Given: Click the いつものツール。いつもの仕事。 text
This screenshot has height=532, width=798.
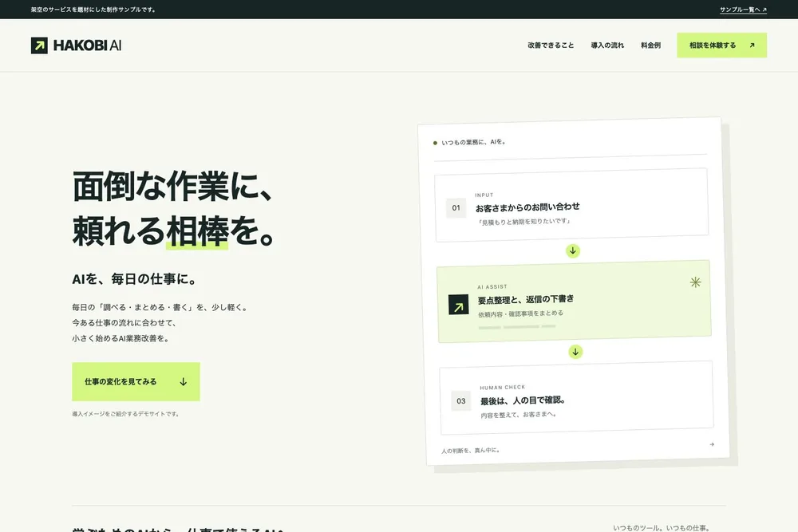Looking at the screenshot, I should (x=661, y=527).
